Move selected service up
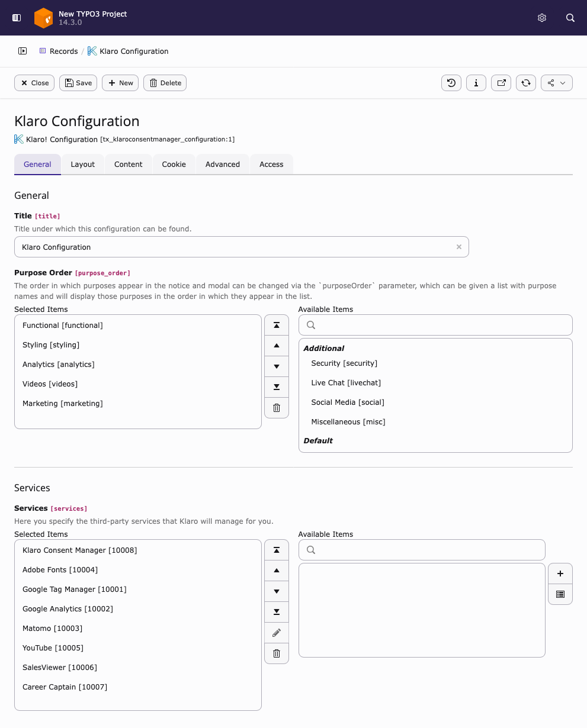587x728 pixels. point(277,571)
